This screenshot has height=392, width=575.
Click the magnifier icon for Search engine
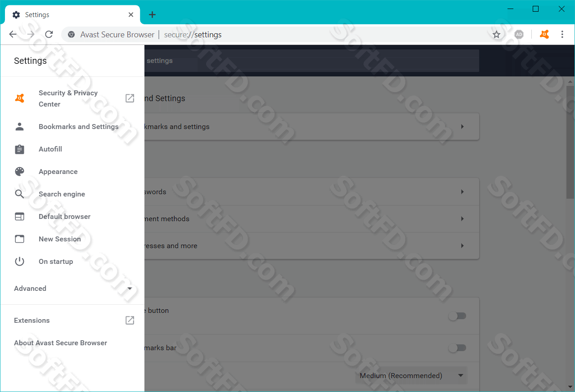19,194
